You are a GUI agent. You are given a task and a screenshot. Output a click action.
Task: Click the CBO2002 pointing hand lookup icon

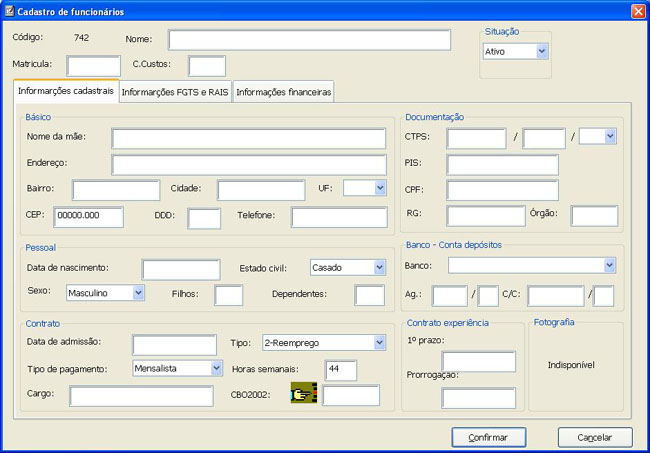pos(304,394)
